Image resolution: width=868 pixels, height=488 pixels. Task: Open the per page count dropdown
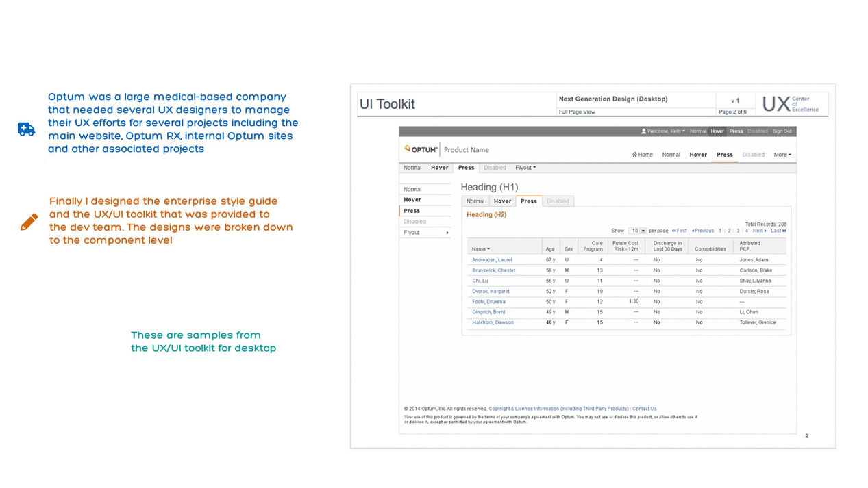click(638, 231)
